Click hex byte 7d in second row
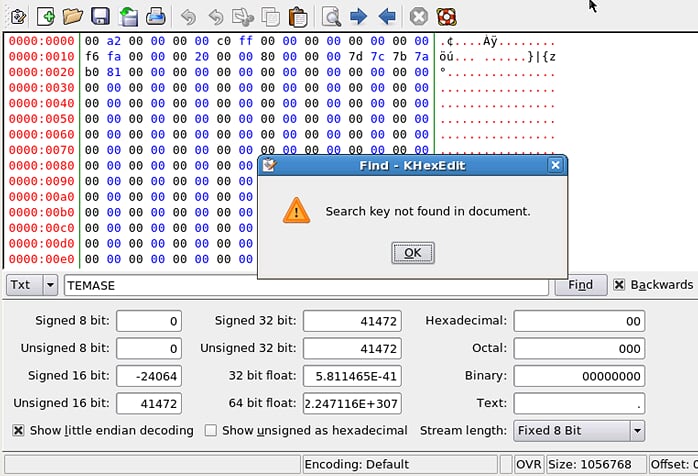This screenshot has width=698, height=476. tap(356, 57)
